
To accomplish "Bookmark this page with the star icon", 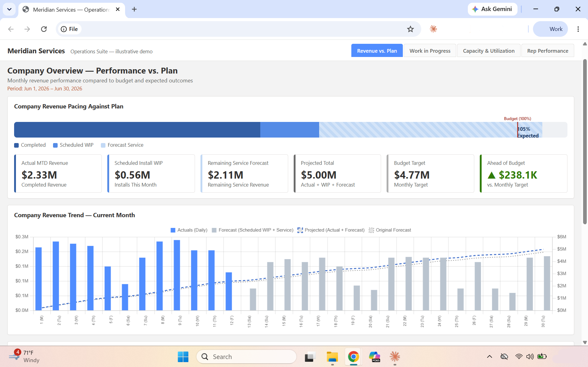I will pyautogui.click(x=410, y=29).
